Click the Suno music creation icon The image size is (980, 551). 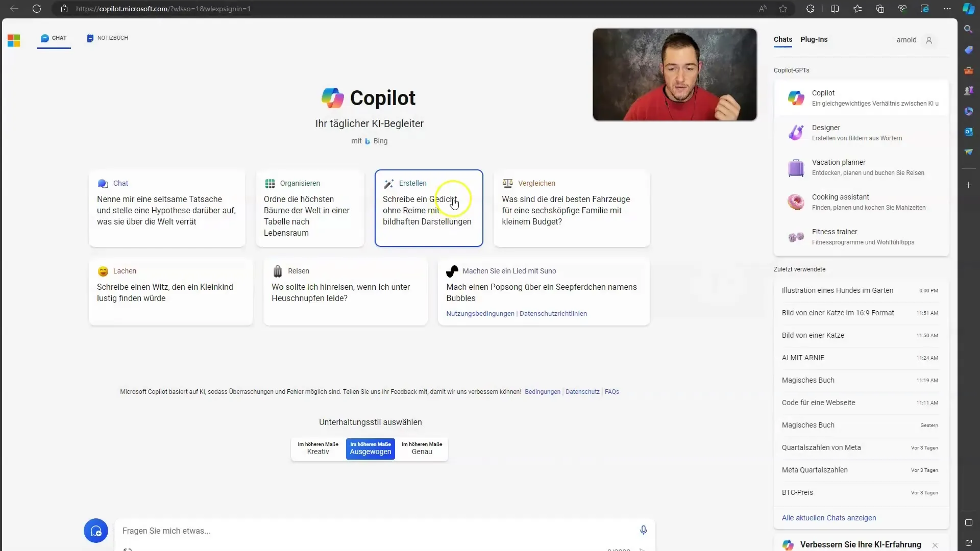click(x=452, y=270)
